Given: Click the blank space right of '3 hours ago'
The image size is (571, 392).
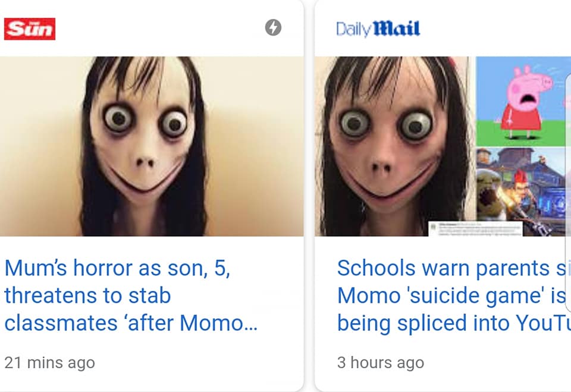Looking at the screenshot, I should tap(495, 362).
